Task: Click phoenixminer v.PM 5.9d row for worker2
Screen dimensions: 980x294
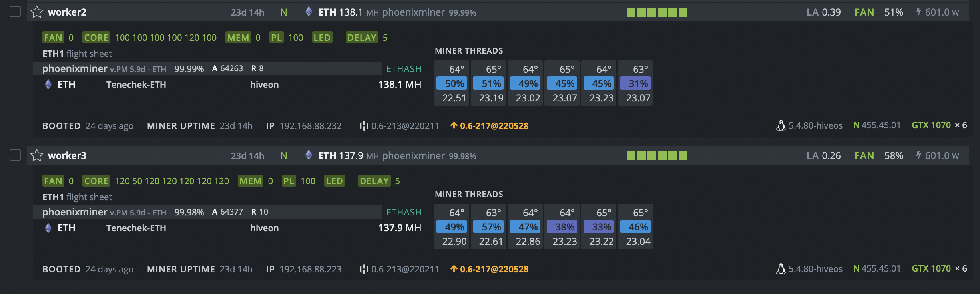Action: [207, 69]
